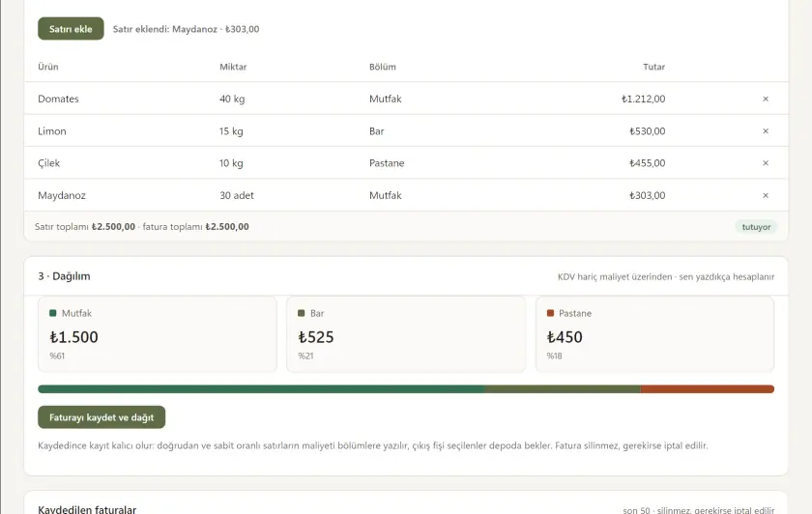The image size is (812, 514).
Task: Click the ₺450 Pastane value
Action: (x=565, y=337)
